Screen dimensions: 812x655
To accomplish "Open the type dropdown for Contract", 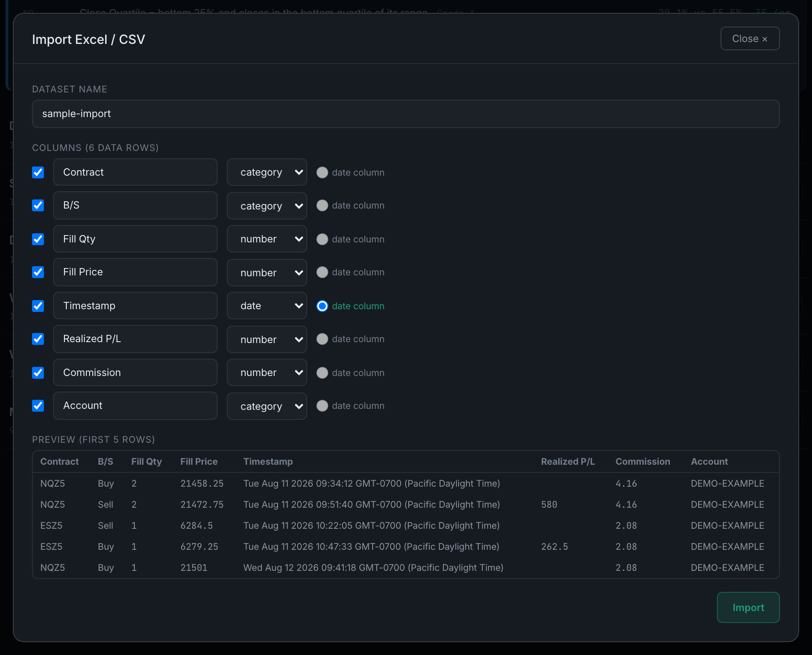I will click(267, 172).
